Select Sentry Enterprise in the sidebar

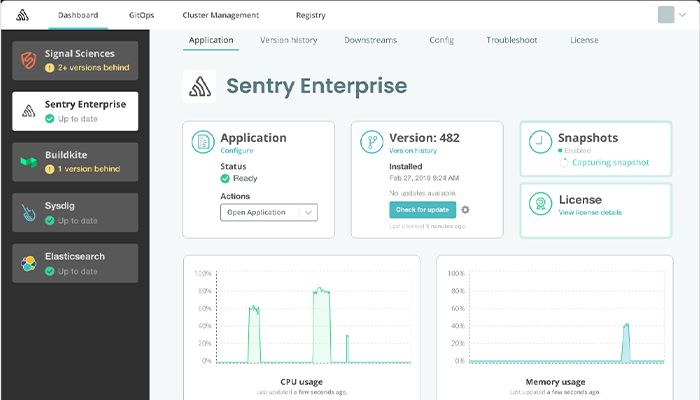pyautogui.click(x=75, y=110)
